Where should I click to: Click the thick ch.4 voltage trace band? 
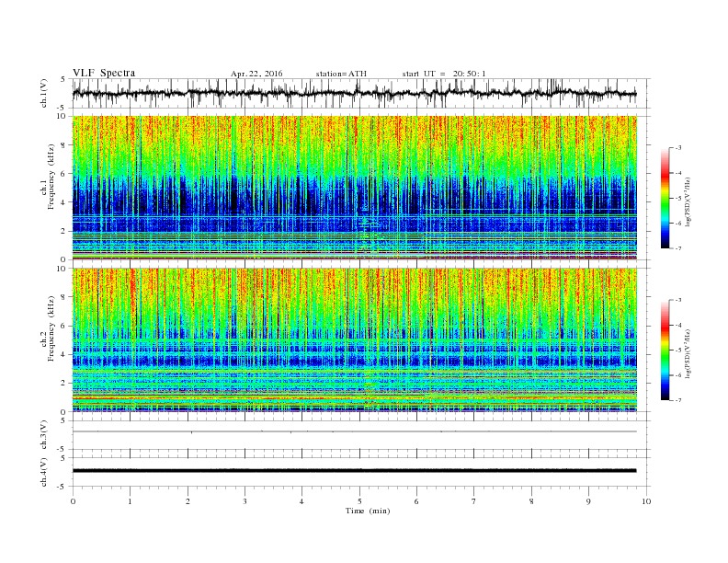355,471
